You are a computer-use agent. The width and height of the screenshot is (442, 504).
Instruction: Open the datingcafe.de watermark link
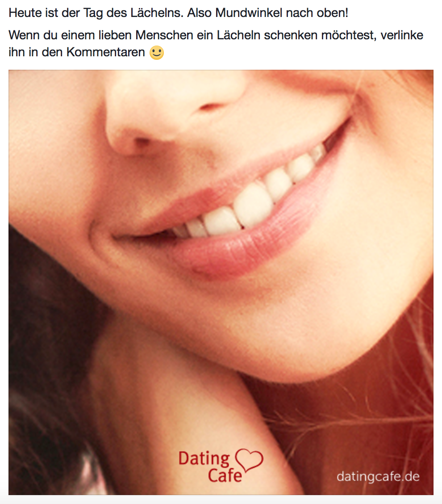tap(378, 477)
